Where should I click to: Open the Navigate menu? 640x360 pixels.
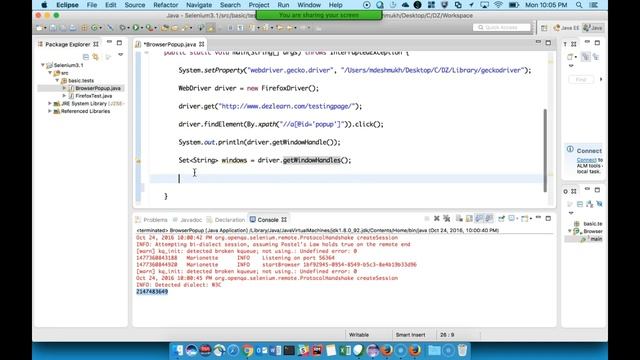pos(199,5)
